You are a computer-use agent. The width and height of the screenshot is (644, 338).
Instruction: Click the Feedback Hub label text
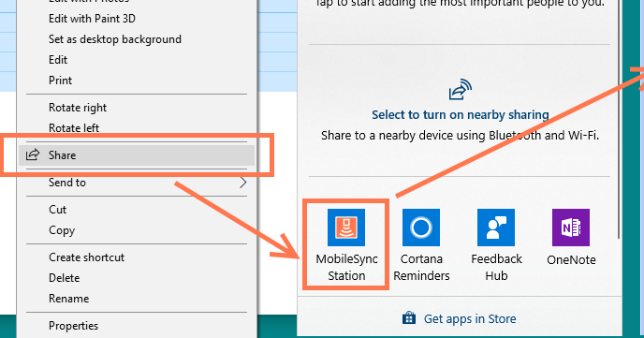496,268
